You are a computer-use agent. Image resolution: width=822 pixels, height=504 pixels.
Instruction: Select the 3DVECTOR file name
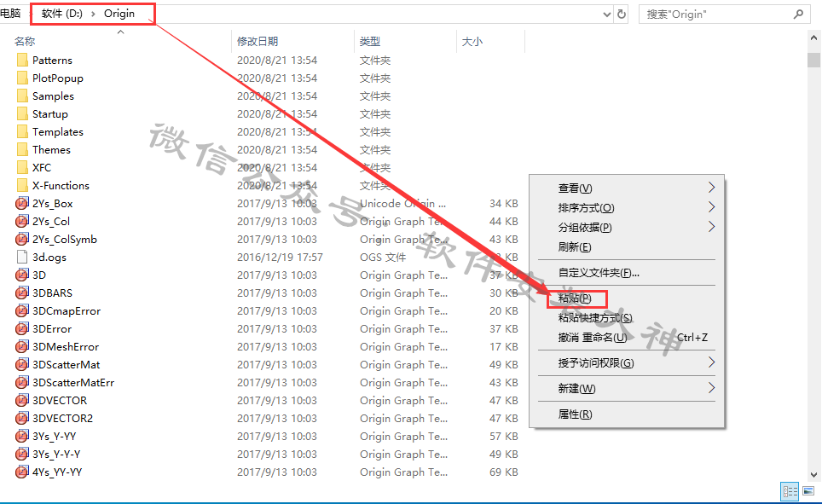(x=60, y=400)
